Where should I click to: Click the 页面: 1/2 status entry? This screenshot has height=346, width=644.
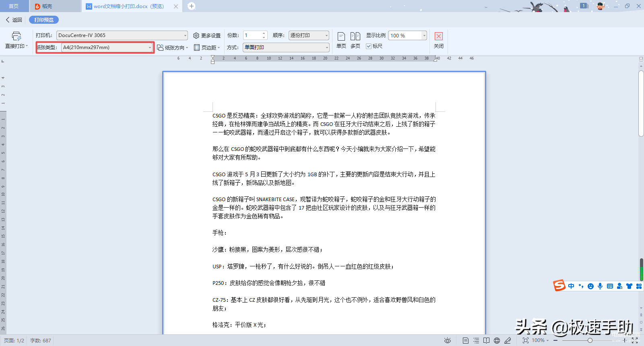point(14,340)
